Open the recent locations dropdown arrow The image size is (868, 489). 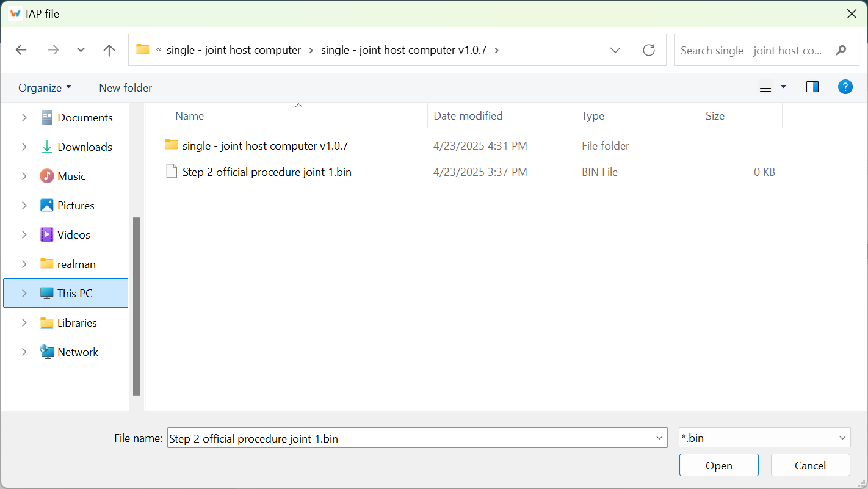click(x=81, y=50)
